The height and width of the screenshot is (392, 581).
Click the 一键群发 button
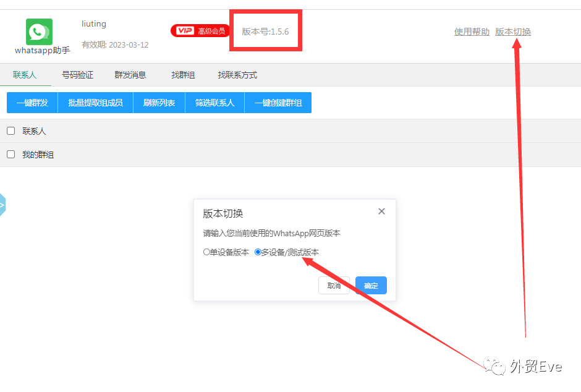pyautogui.click(x=32, y=103)
